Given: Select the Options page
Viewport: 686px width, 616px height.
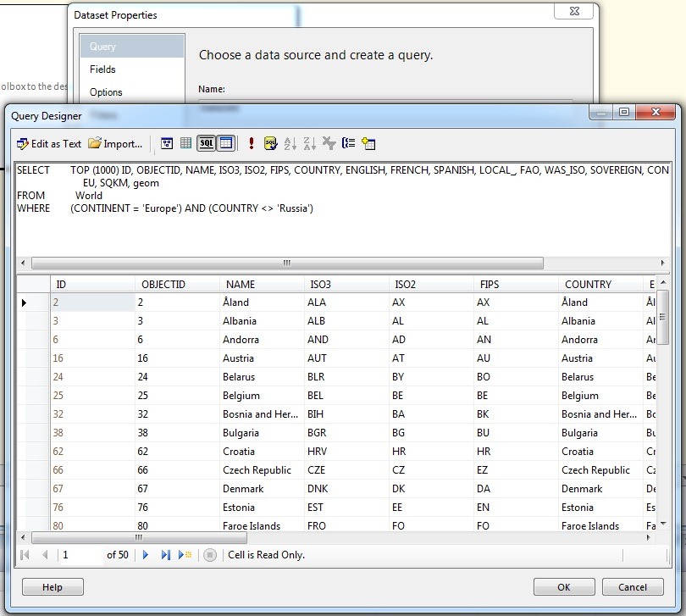Looking at the screenshot, I should [x=106, y=92].
